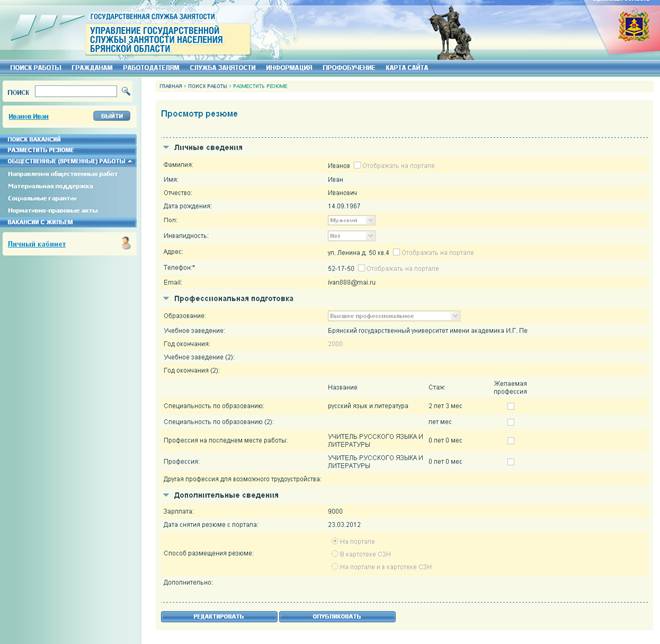Select the В картотеке СЗН radio option
Screen dimensions: 660x644
pos(335,554)
